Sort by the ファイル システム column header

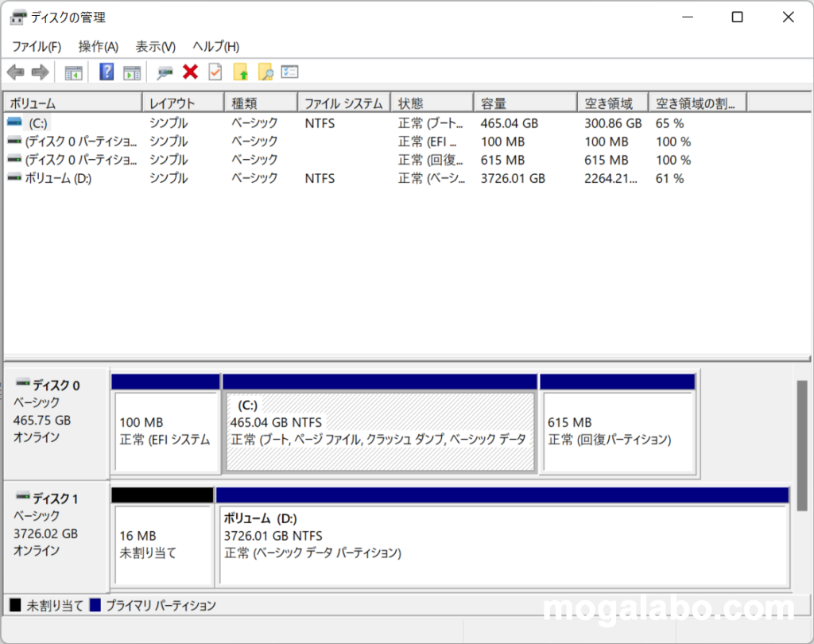coord(343,103)
